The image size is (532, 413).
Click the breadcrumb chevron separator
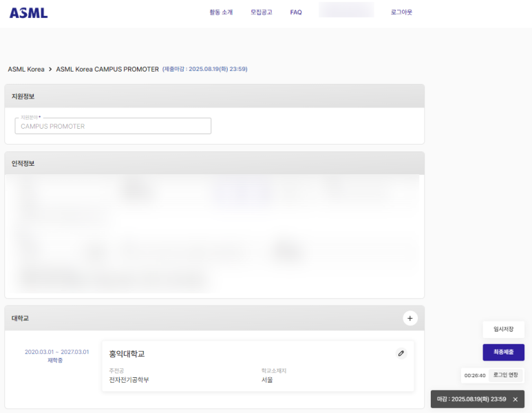coord(50,70)
